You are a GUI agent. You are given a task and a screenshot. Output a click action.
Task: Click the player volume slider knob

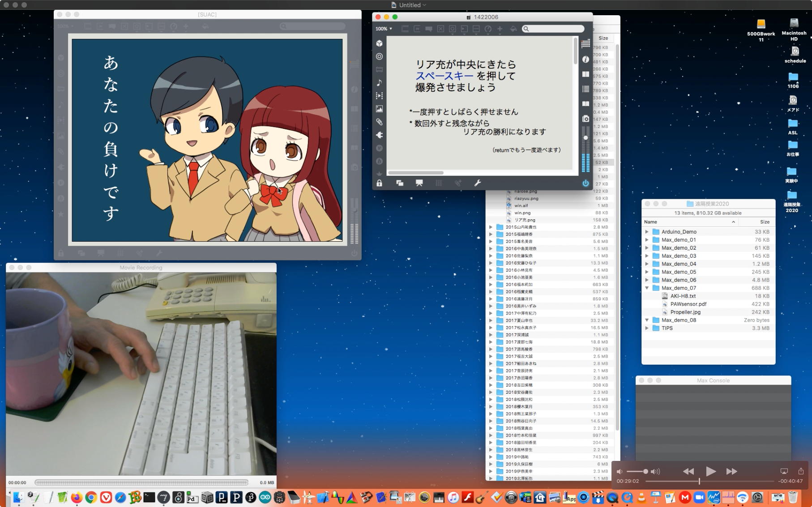tap(645, 471)
